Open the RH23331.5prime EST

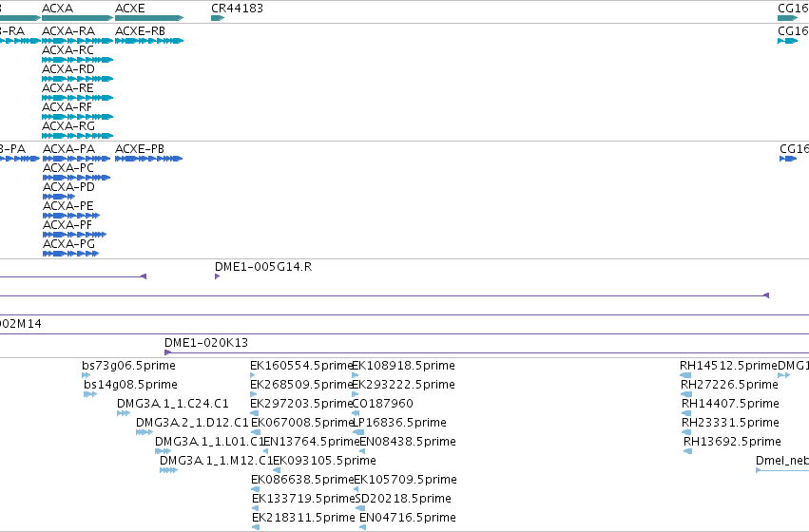pos(686,432)
